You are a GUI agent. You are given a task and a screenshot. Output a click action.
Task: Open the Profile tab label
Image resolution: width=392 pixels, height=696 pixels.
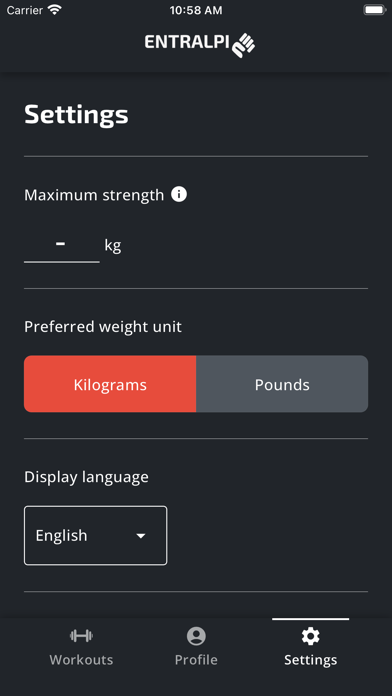[x=196, y=660]
